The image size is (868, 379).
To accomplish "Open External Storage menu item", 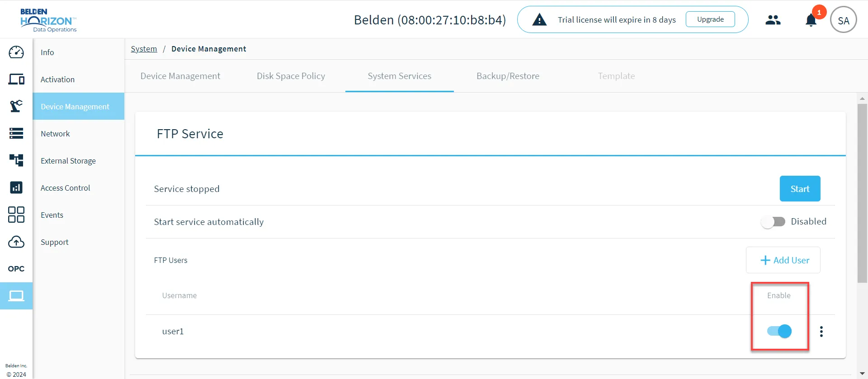I will tap(79, 161).
